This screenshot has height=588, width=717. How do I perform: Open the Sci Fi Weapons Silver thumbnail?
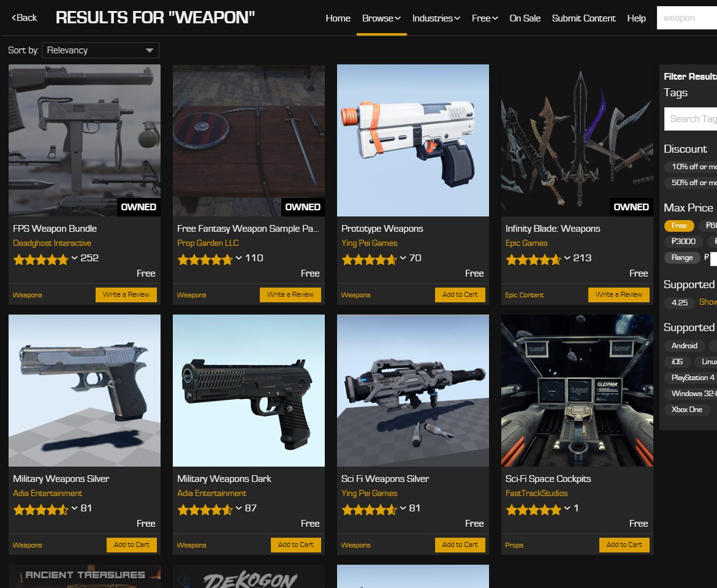pyautogui.click(x=412, y=391)
